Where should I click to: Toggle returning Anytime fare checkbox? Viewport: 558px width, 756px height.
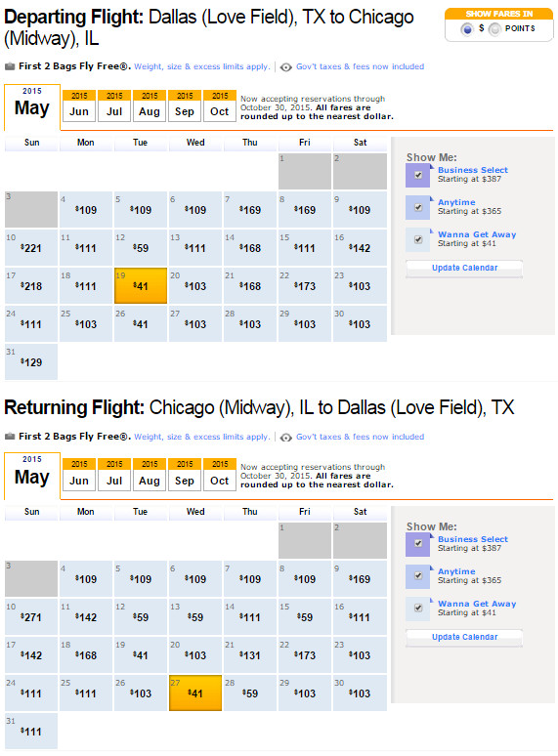click(418, 575)
